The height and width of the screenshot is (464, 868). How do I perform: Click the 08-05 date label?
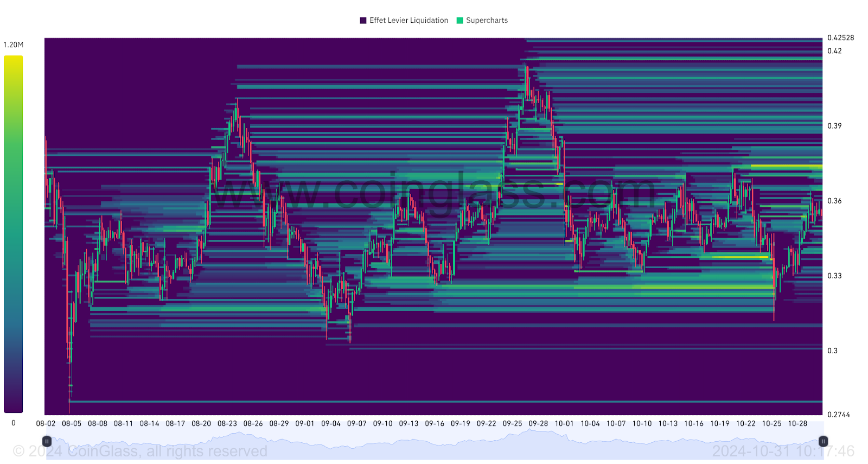click(x=72, y=424)
